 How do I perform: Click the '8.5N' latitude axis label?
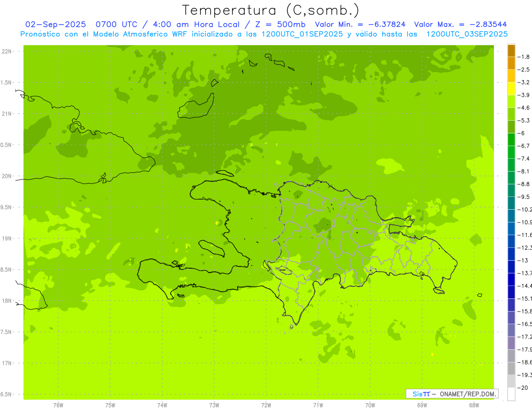click(7, 270)
